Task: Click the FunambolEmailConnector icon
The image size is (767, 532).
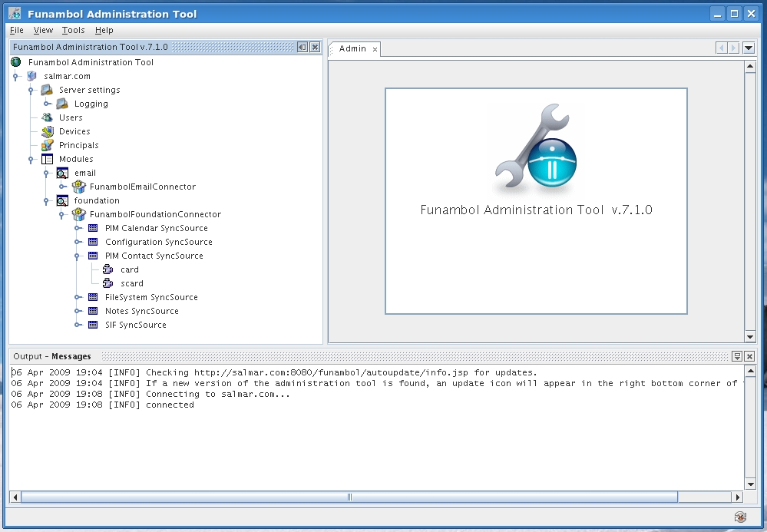Action: coord(78,187)
